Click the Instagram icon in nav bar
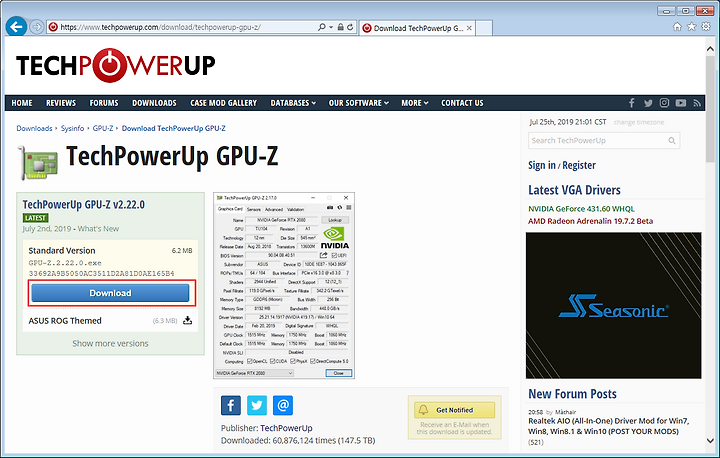720x458 pixels. click(664, 103)
